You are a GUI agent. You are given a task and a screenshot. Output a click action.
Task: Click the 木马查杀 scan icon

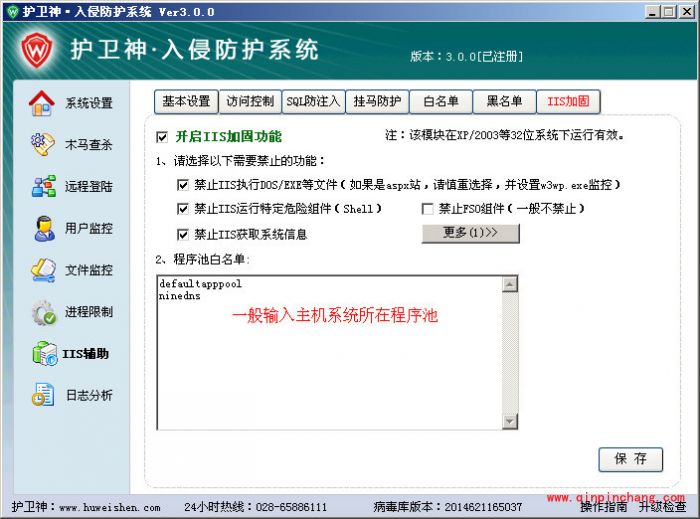click(x=43, y=144)
